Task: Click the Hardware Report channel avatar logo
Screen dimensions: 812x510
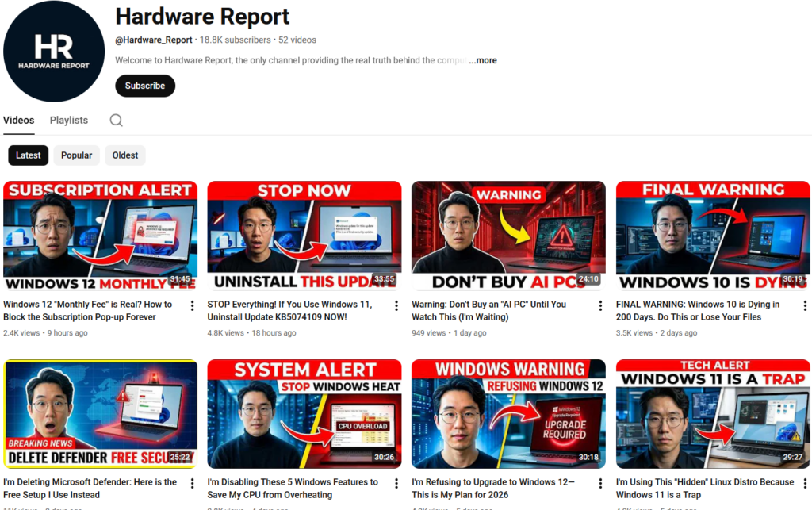Action: point(54,52)
